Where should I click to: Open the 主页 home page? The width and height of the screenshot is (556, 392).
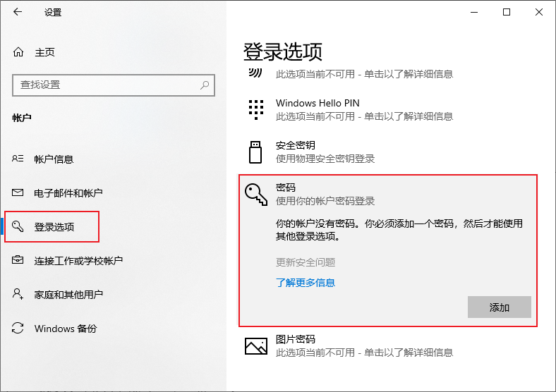point(44,52)
